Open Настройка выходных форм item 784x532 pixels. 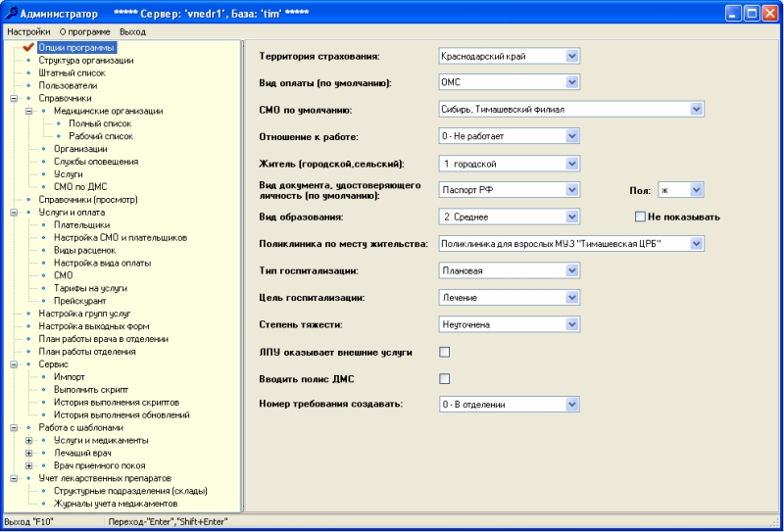94,326
